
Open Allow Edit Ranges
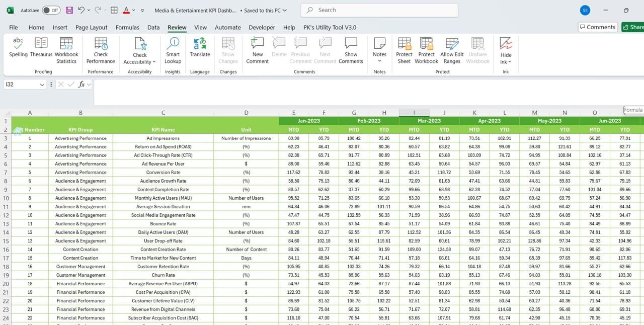coord(452,50)
